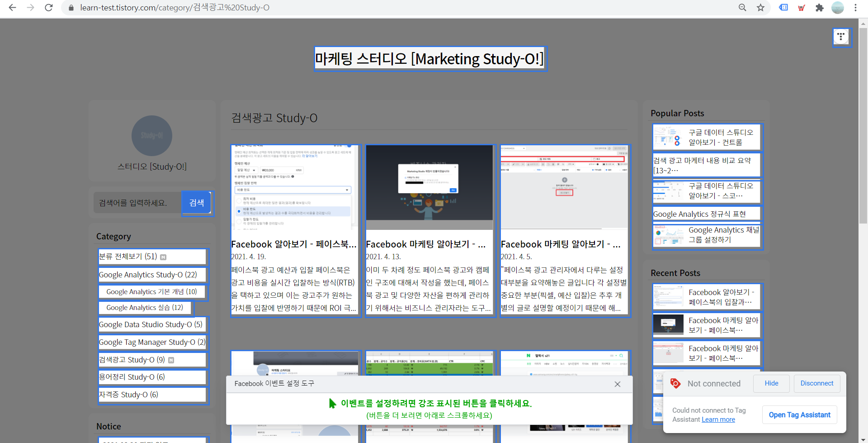Screen dimensions: 868x443
Task: Click thumbnail of popular post 구글 데이터 스튜디오 컨트롤
Action: 668,137
